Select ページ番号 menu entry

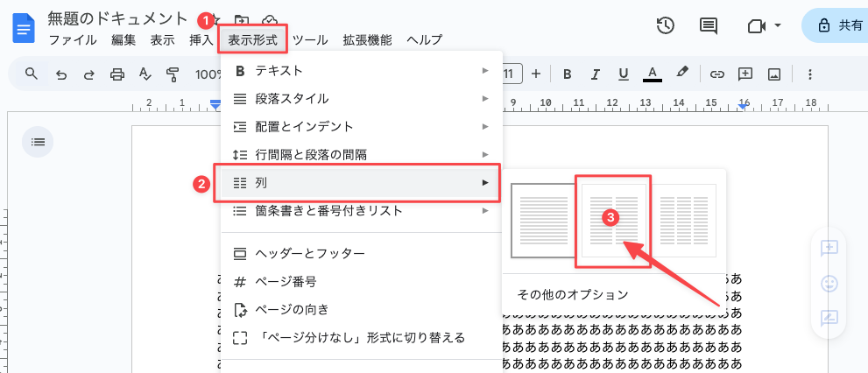(362, 282)
